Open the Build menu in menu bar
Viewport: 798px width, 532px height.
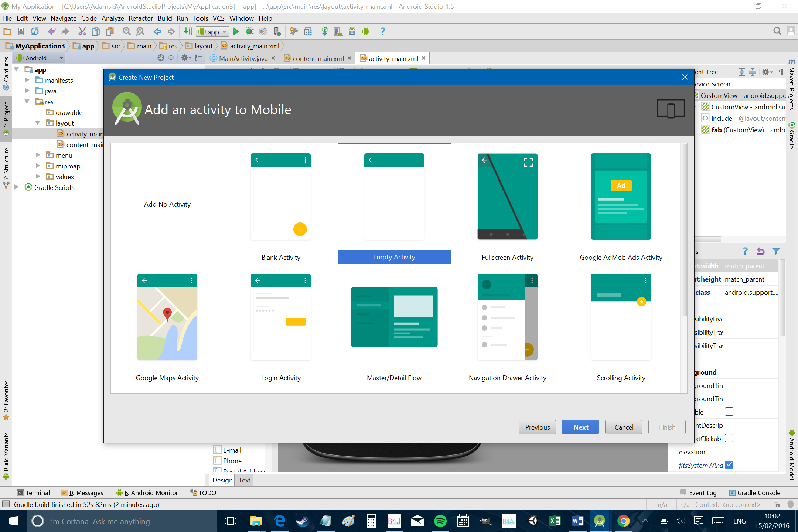(164, 18)
